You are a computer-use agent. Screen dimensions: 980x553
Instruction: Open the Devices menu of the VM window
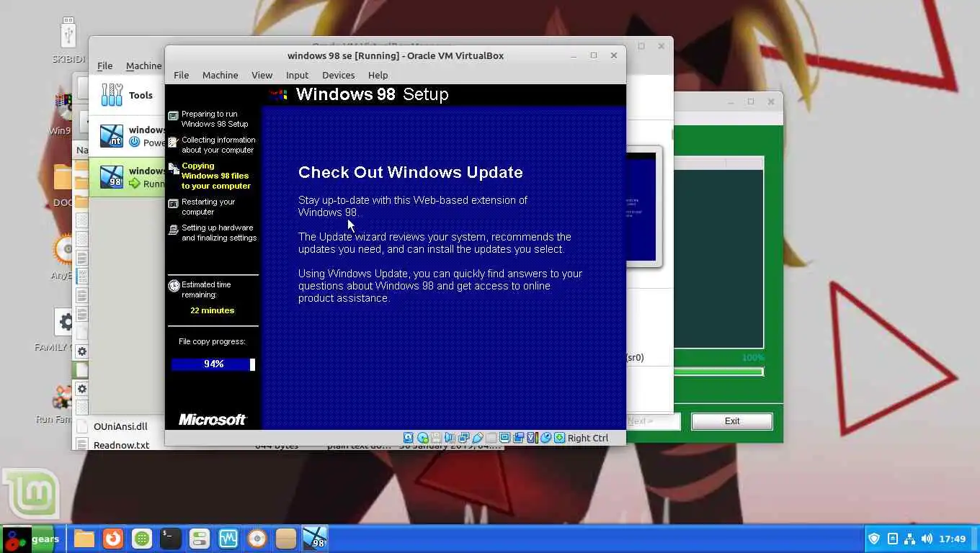[x=338, y=75]
